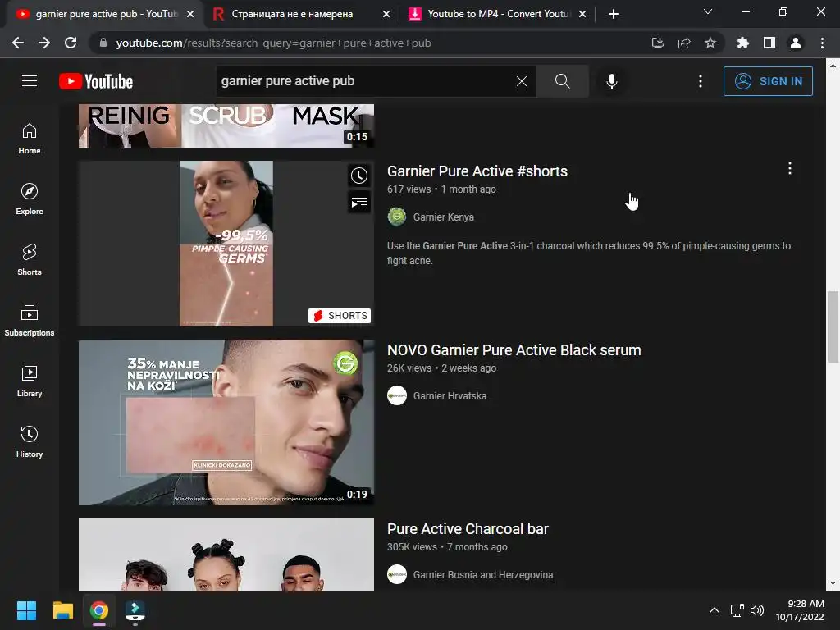Open the clock showing 9:28 AM
This screenshot has width=840, height=630.
[x=800, y=610]
